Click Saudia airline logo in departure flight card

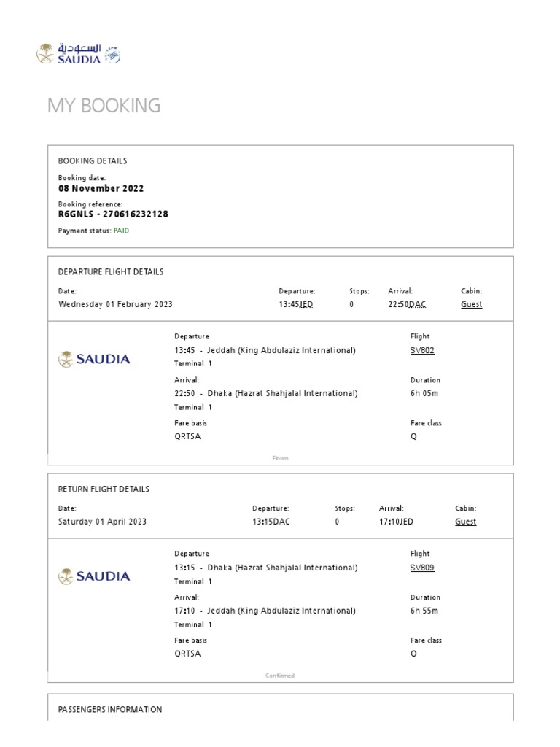(x=94, y=359)
